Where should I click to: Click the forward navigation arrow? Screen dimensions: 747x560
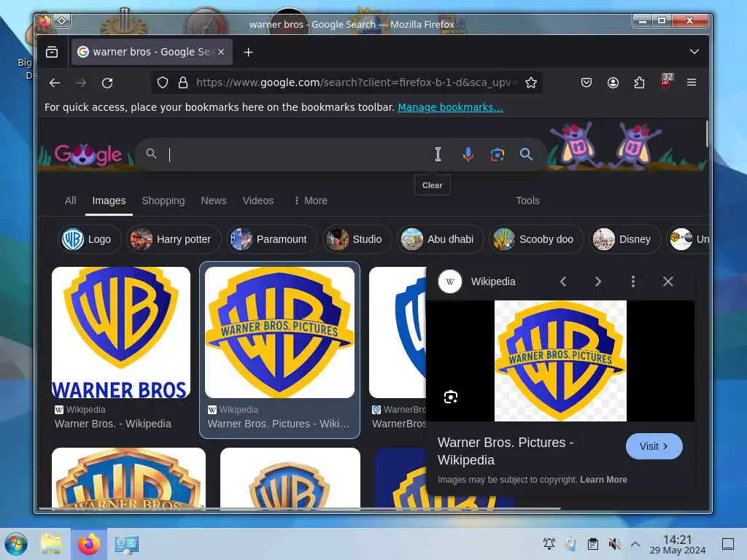click(x=81, y=83)
